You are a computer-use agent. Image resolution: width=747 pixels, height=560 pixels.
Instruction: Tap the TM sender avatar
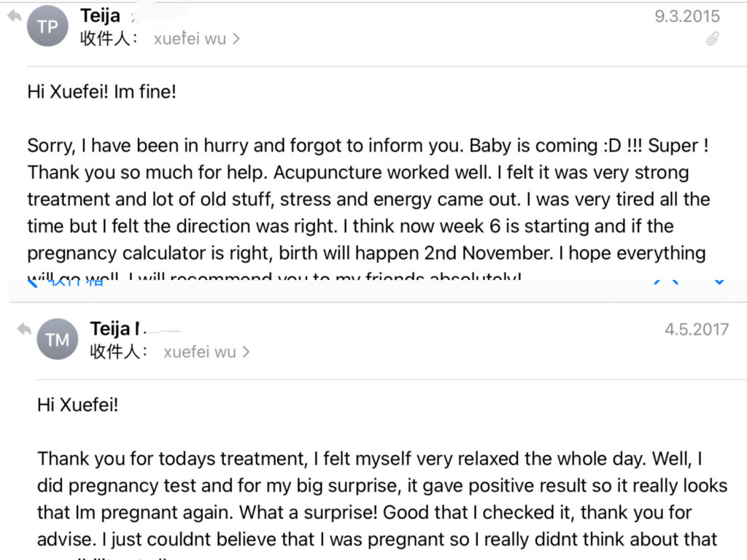click(x=57, y=339)
